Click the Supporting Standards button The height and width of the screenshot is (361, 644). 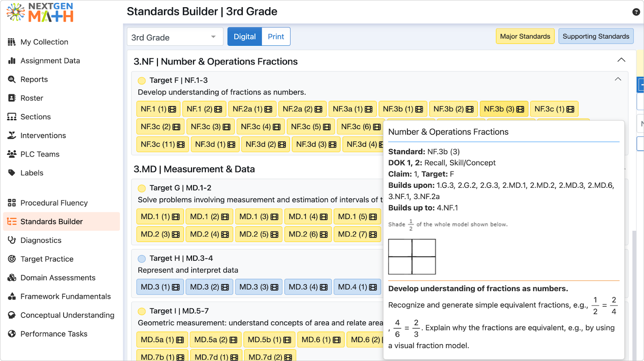click(x=596, y=36)
